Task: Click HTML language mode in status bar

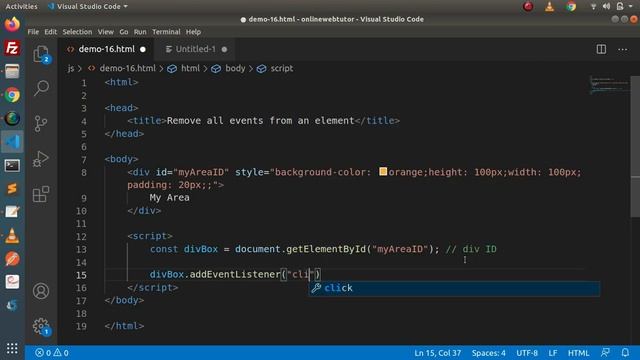Action: tap(578, 353)
